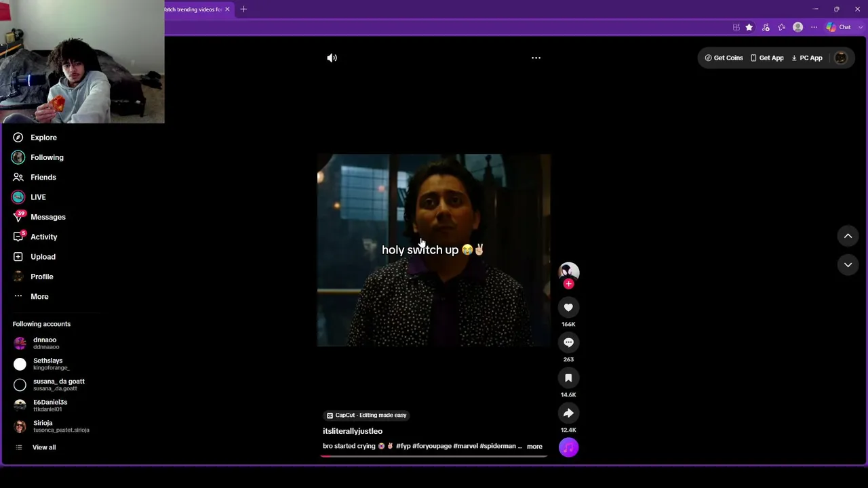Go to the previous video with up arrow

click(848, 236)
